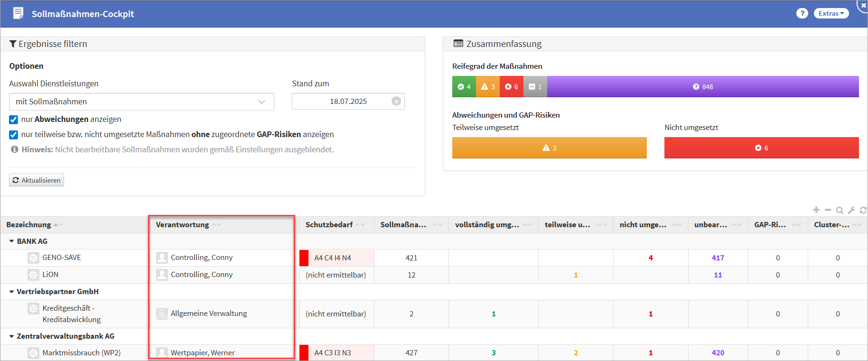Click teilweise umgesetzt value 1 for LiON
Image resolution: width=868 pixels, height=361 pixels.
[576, 275]
